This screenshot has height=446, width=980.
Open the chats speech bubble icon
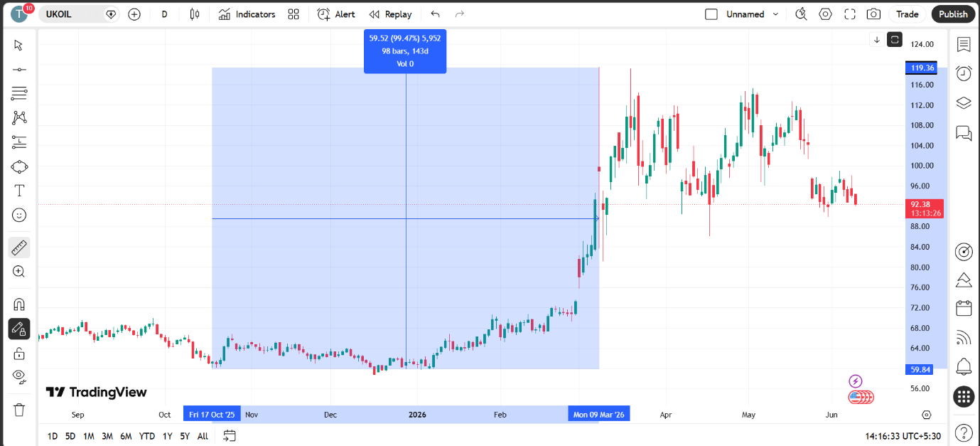[964, 132]
